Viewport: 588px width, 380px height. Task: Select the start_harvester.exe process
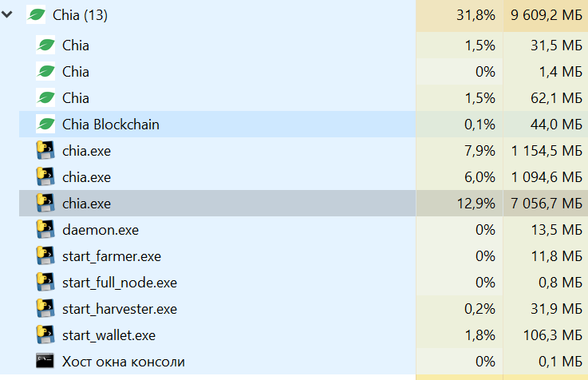point(120,309)
